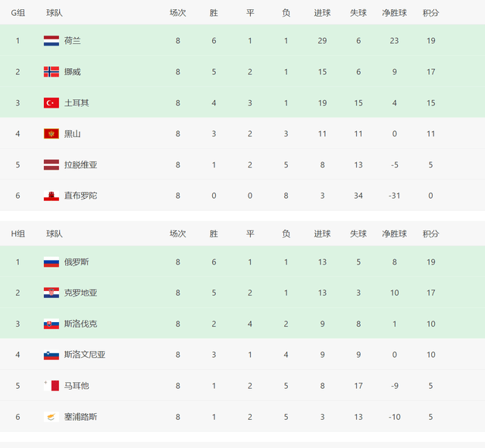Open team link 直布罗陀
Image resolution: width=485 pixels, height=448 pixels.
(80, 196)
